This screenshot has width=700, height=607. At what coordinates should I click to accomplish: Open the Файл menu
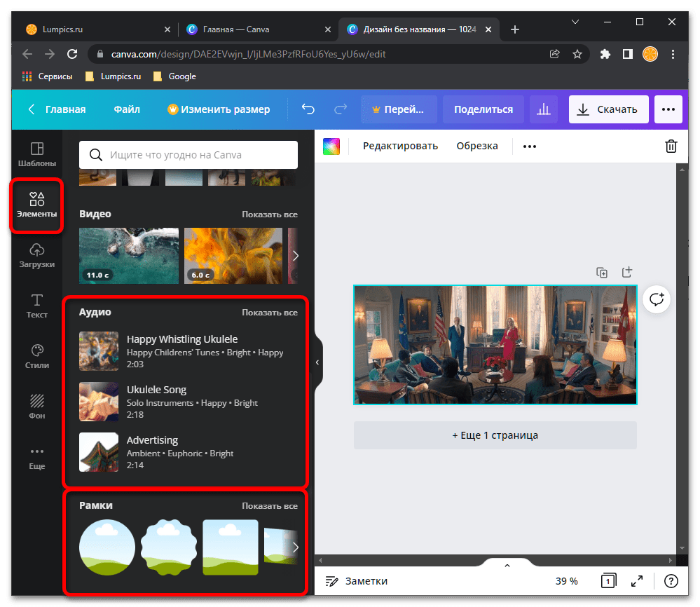click(127, 109)
